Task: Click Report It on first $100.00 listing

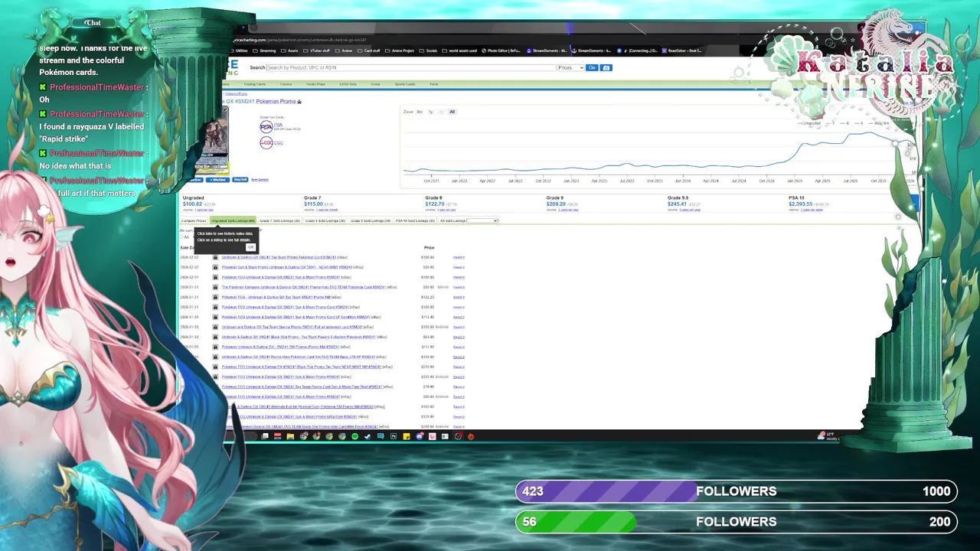Action: [x=459, y=257]
